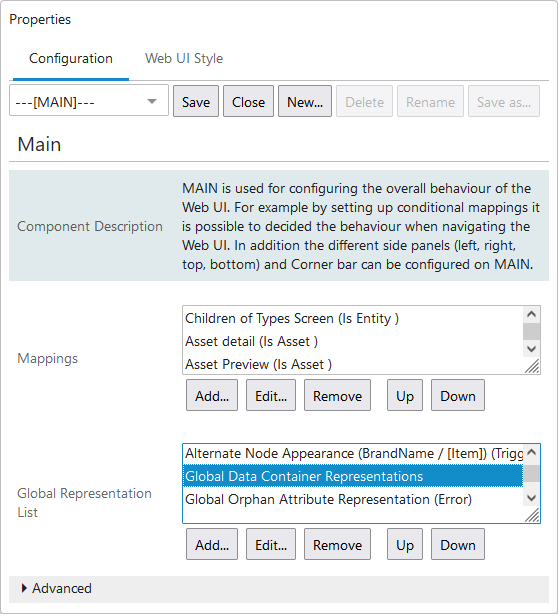Select Children of Types Screen mapping

[x=353, y=318]
